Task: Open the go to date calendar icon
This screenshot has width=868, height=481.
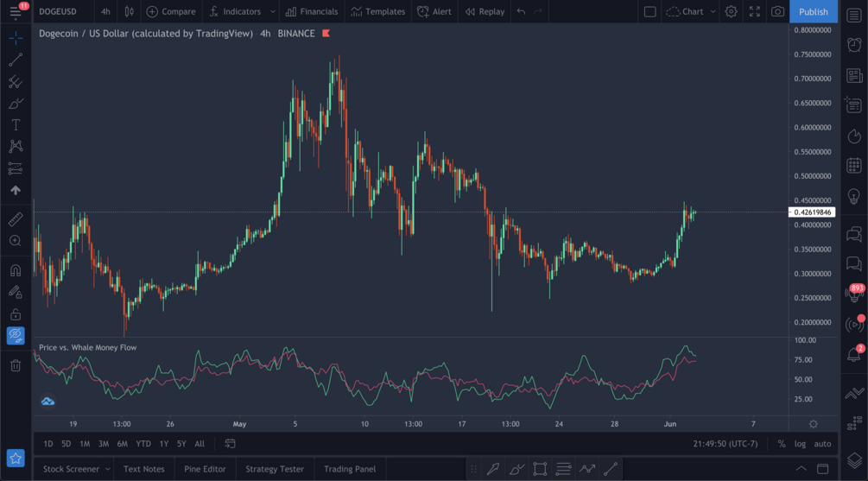Action: click(x=231, y=443)
